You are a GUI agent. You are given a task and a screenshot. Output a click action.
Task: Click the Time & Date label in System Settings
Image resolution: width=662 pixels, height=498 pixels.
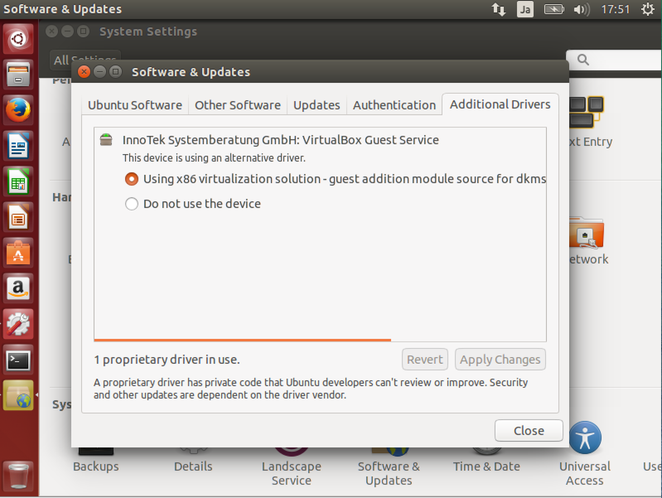(x=486, y=466)
